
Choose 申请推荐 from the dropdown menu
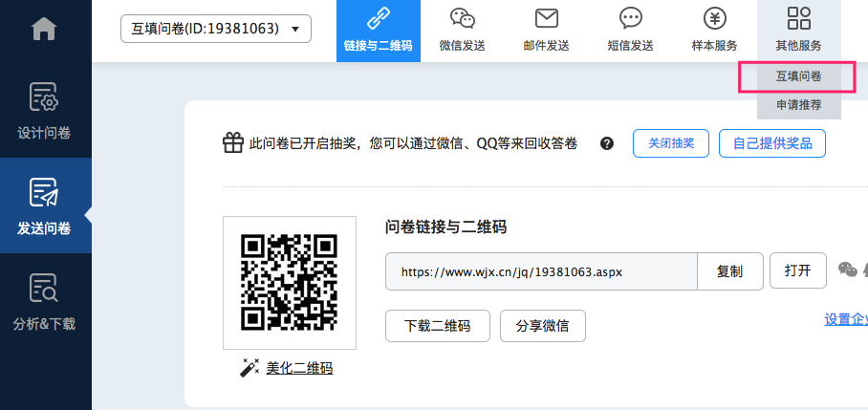tap(799, 105)
